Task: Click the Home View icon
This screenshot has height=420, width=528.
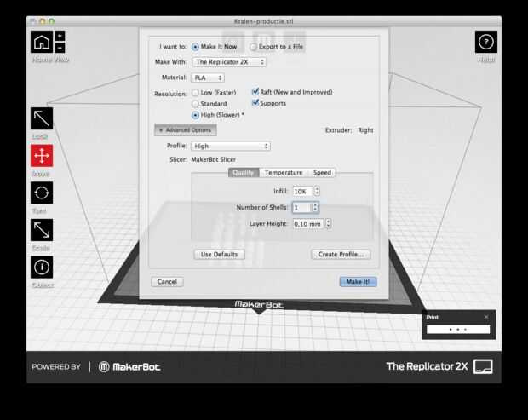Action: click(42, 42)
